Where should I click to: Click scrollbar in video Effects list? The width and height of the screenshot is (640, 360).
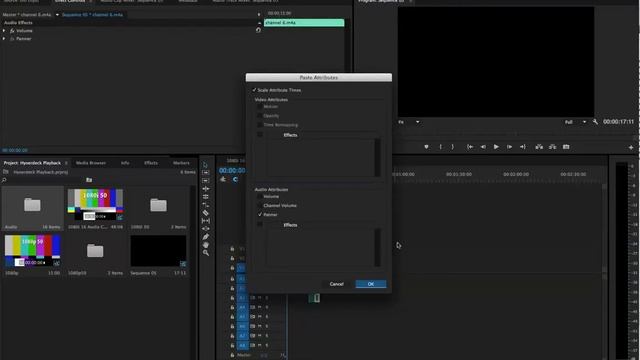[x=377, y=158]
